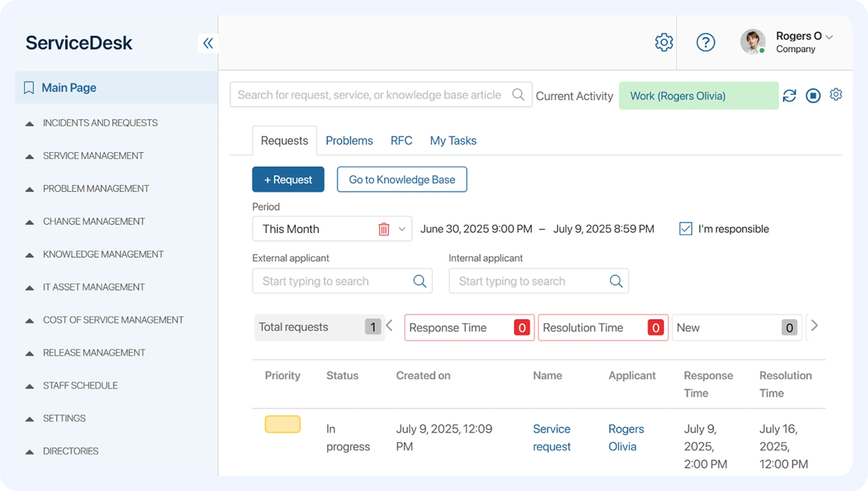Screen dimensions: 868x491
Task: Open the activity settings small gear icon
Action: click(836, 94)
